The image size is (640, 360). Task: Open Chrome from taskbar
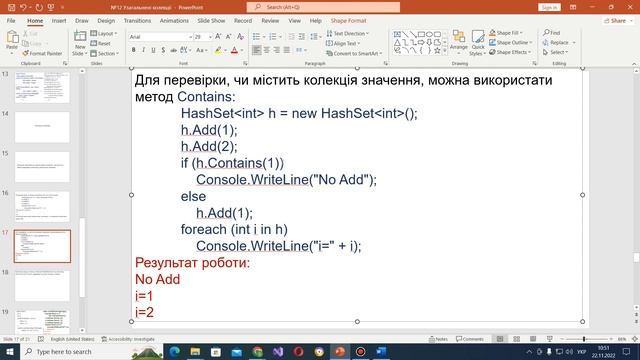pos(258,351)
